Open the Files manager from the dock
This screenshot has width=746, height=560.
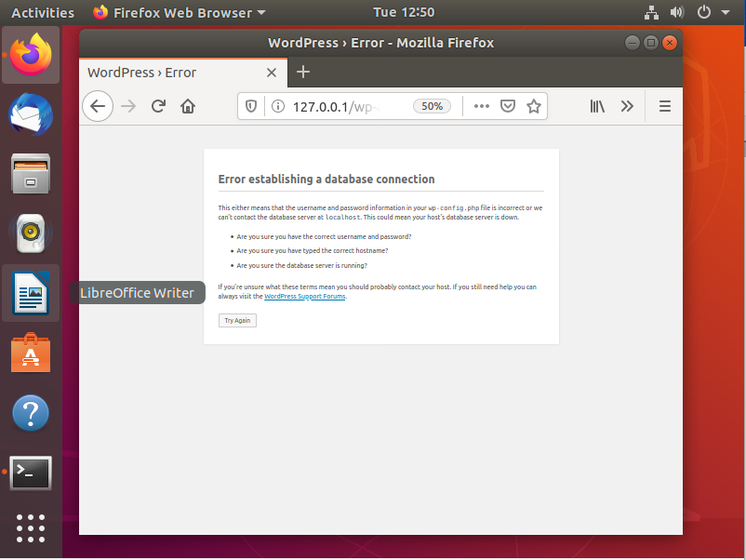point(31,174)
